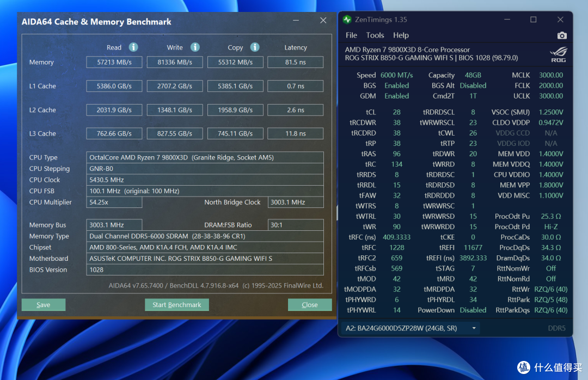
Task: Open the Tools menu in ZenTimings
Action: tap(375, 35)
